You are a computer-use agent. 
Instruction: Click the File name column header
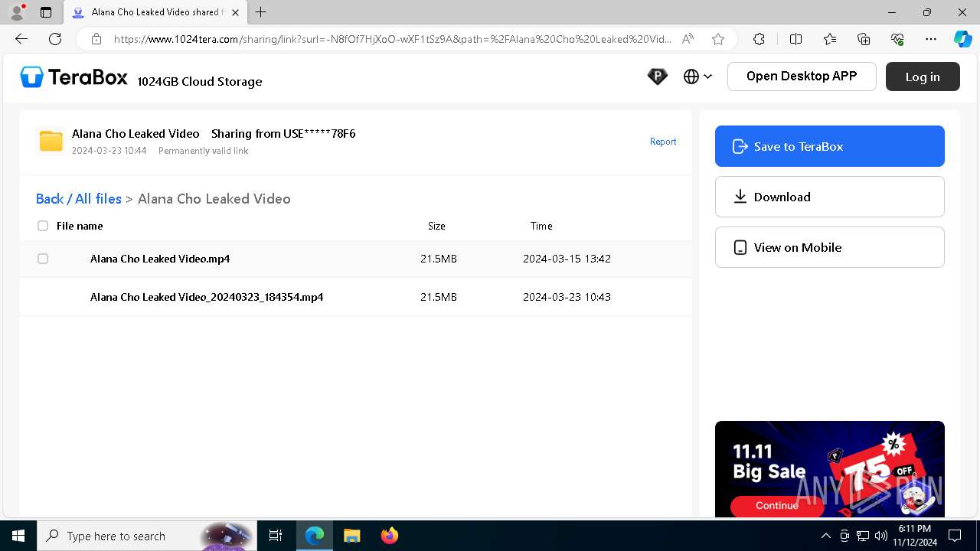pyautogui.click(x=80, y=226)
